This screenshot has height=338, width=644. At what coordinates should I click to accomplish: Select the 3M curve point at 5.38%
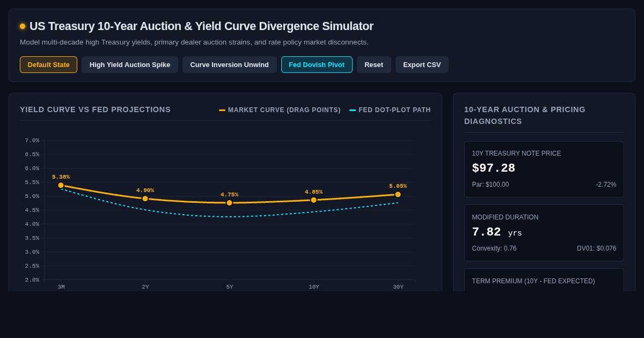[x=61, y=185]
